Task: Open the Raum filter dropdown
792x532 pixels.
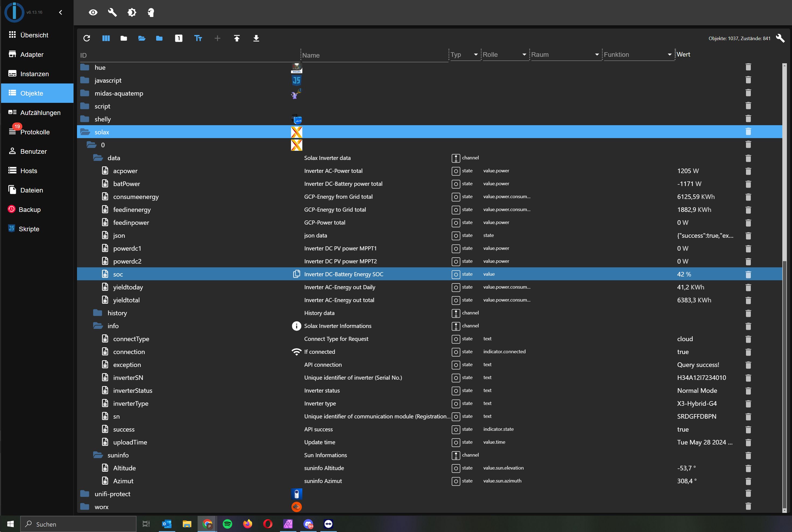Action: (x=597, y=55)
